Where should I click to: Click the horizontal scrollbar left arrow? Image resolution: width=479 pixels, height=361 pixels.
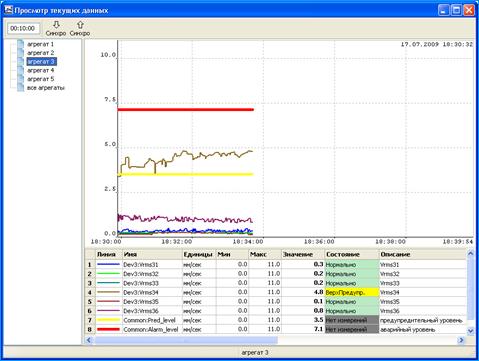(x=89, y=340)
